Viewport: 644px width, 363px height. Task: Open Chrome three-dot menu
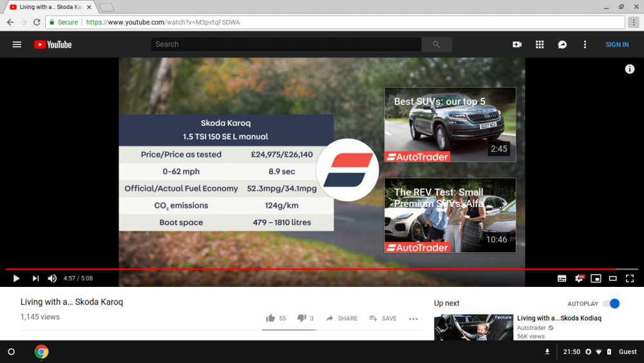click(x=634, y=22)
